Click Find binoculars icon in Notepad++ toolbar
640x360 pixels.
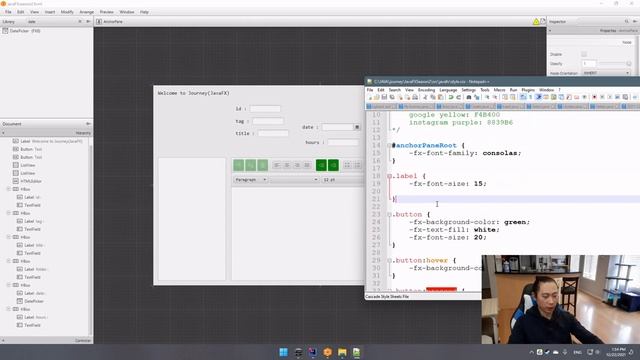469,97
